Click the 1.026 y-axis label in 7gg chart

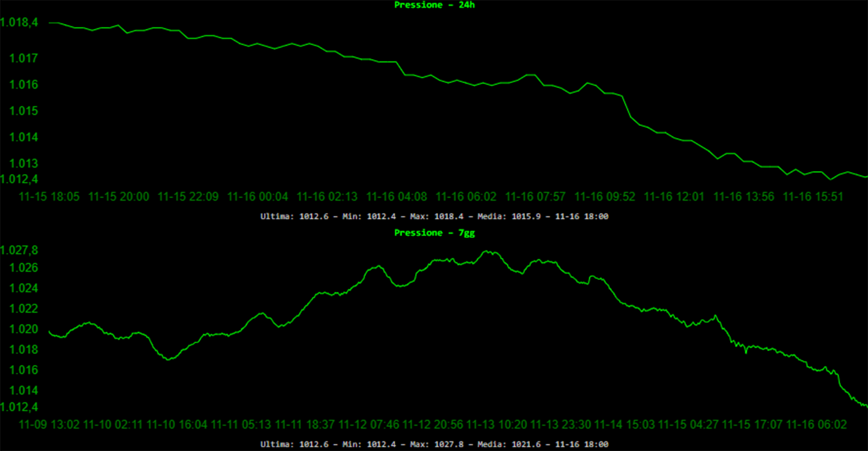[23, 268]
